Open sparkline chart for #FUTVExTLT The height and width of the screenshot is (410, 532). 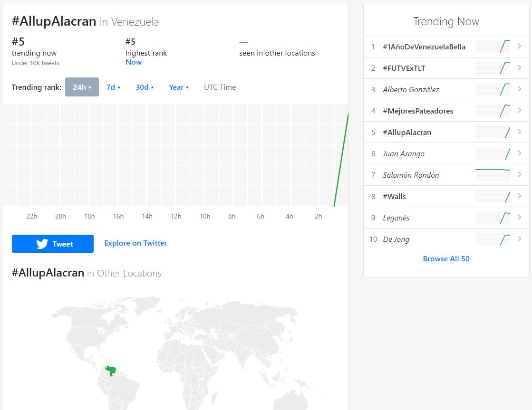[493, 68]
